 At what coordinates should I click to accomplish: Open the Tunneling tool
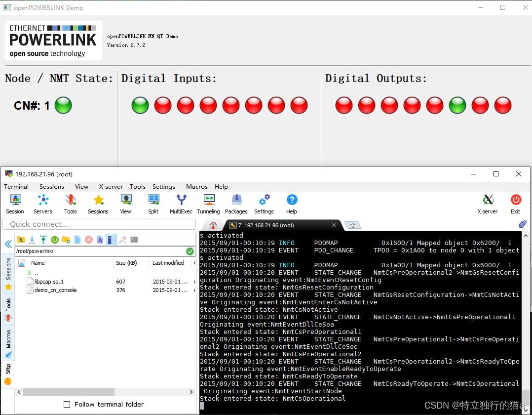pyautogui.click(x=208, y=204)
